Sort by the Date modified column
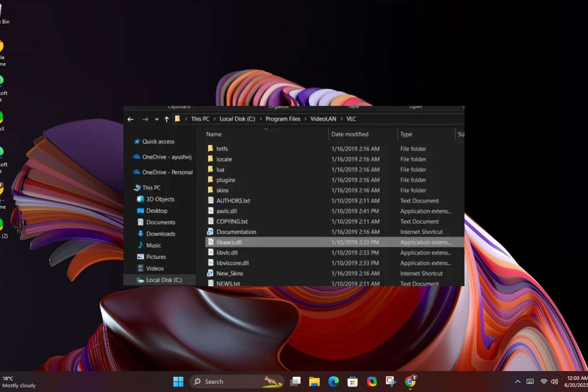 (350, 134)
